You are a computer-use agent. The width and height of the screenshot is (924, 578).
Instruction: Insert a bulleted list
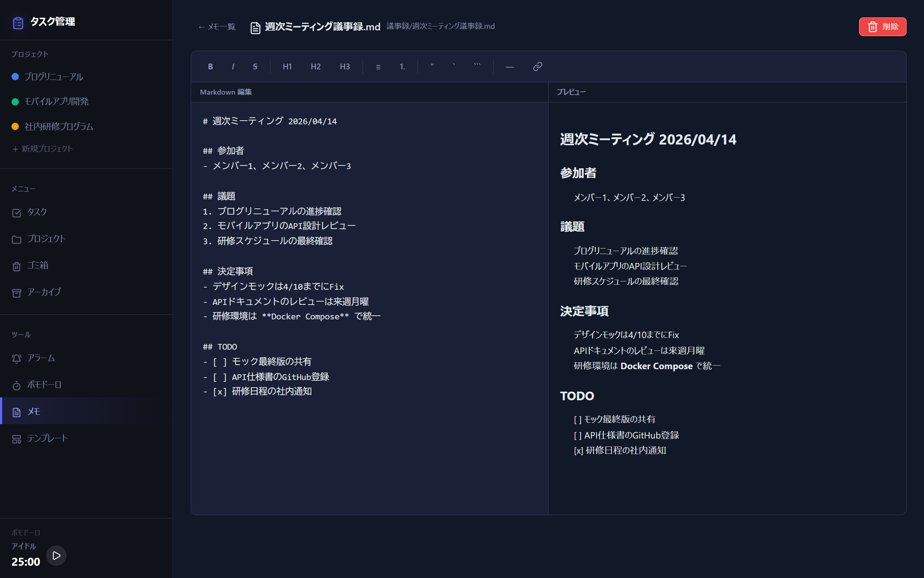coord(378,66)
